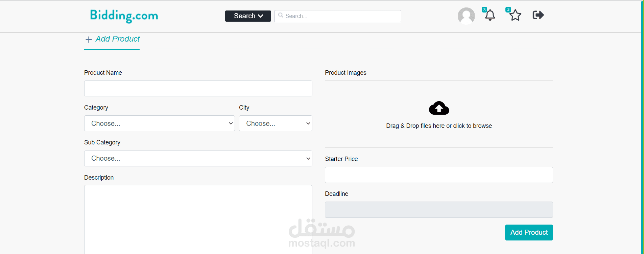Image resolution: width=644 pixels, height=254 pixels.
Task: Focus the Description text area
Action: 198,220
